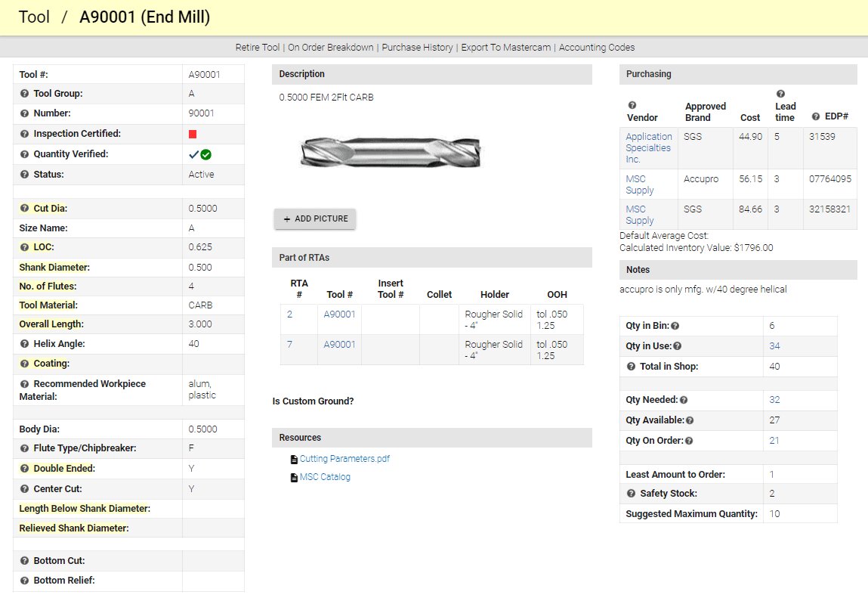Click help icon above Lead time column
Screen dimensions: 868x601
780,94
